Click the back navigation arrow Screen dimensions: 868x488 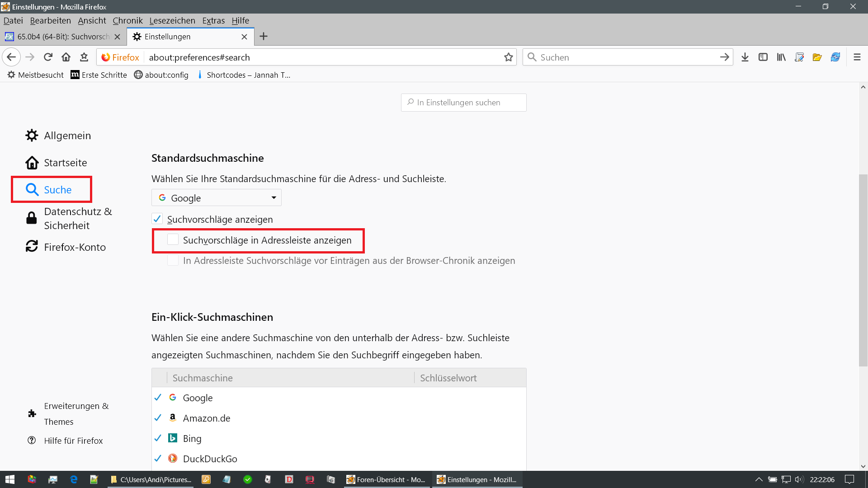(11, 57)
